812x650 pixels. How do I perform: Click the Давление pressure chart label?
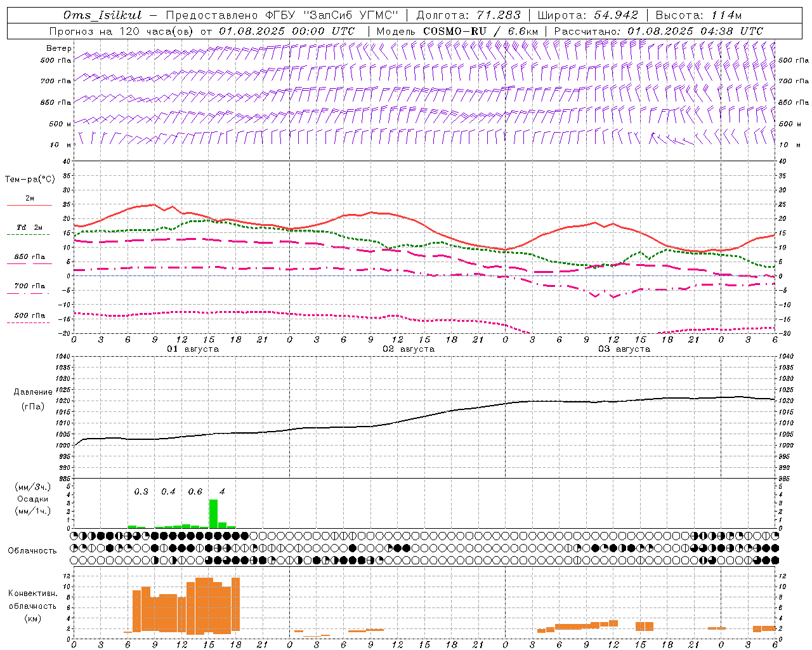[x=33, y=392]
